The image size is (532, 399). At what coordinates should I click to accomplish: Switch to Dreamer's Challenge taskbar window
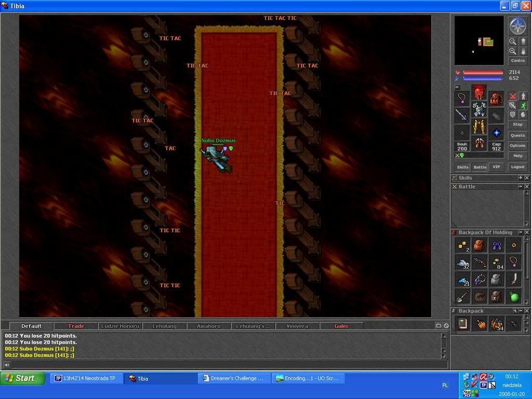pos(234,378)
